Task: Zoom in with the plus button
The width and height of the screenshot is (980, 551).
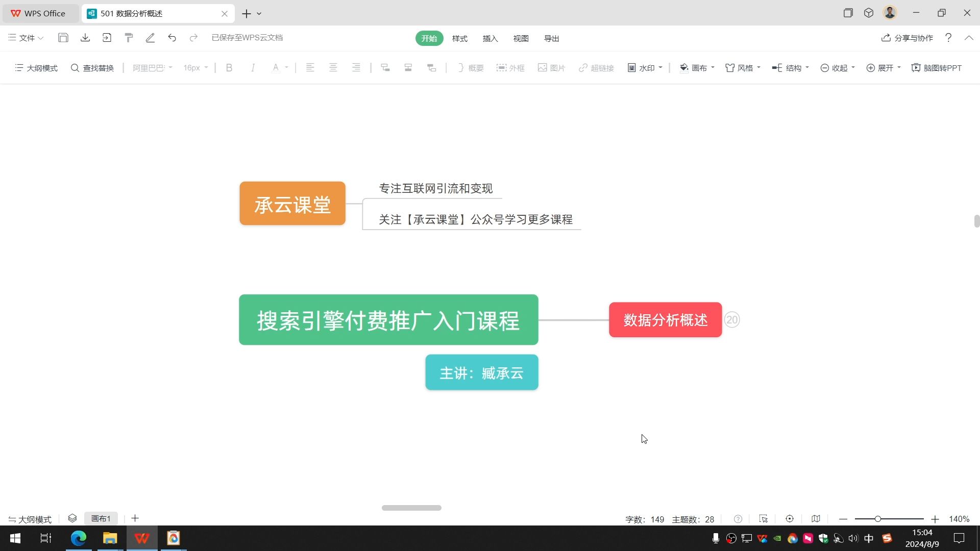Action: [x=935, y=519]
